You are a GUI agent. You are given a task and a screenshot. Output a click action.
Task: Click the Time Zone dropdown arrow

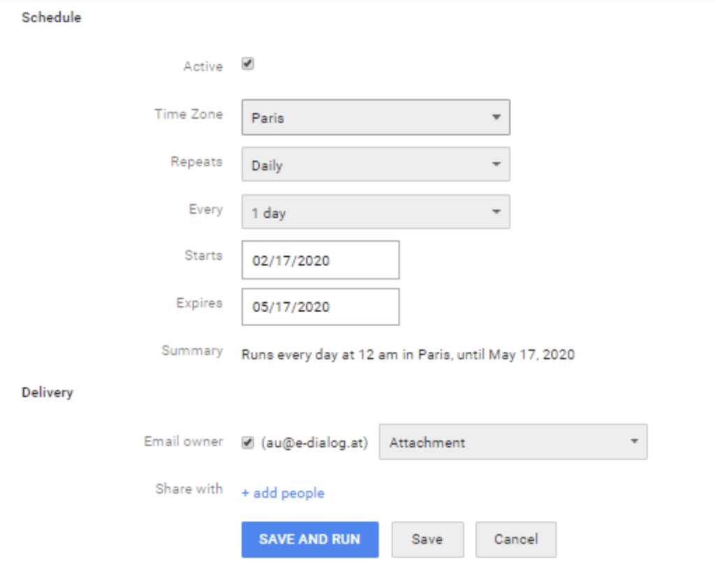pyautogui.click(x=496, y=117)
